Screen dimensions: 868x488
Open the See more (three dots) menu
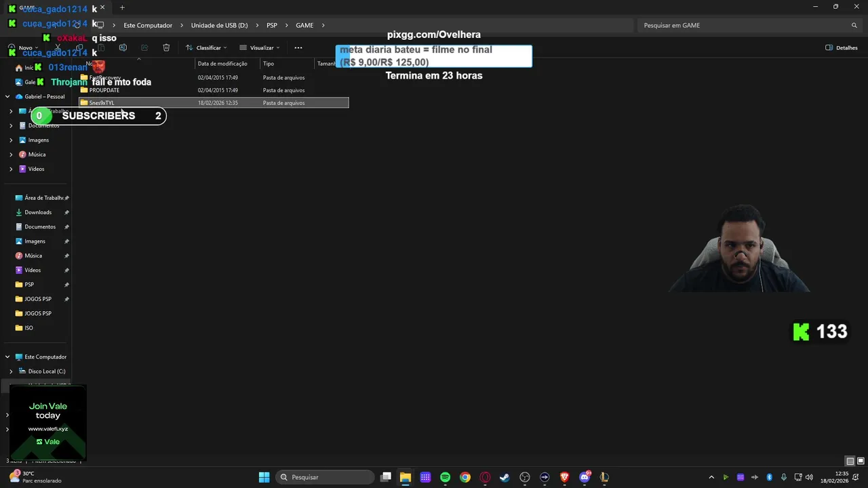(x=298, y=47)
